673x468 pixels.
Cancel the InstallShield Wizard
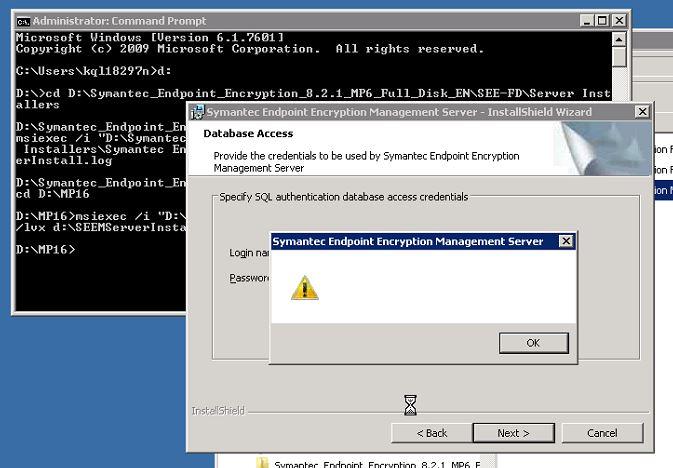602,433
